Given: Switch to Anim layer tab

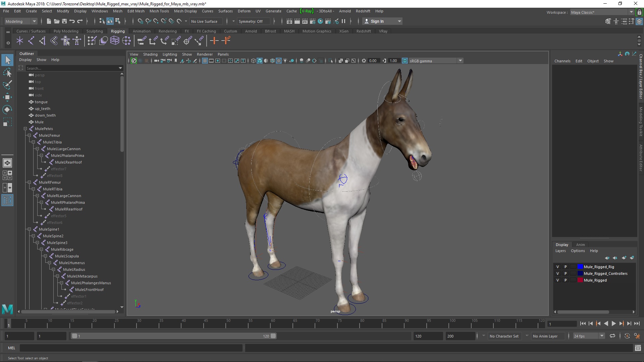Looking at the screenshot, I should pyautogui.click(x=580, y=245).
